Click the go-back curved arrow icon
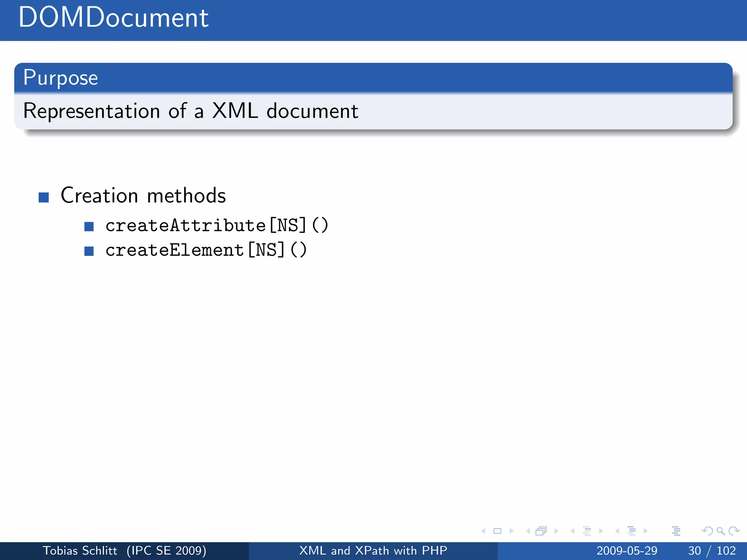This screenshot has height=560, width=747. tap(707, 531)
